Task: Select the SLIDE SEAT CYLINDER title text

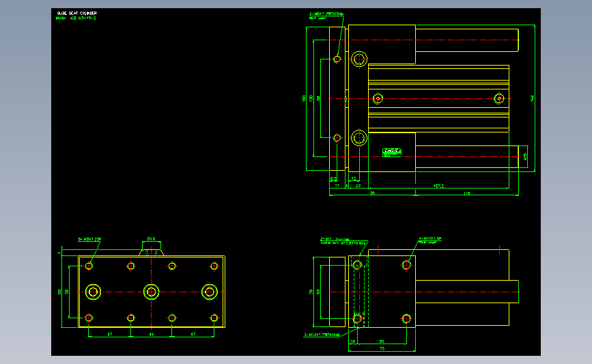Action: tap(76, 13)
